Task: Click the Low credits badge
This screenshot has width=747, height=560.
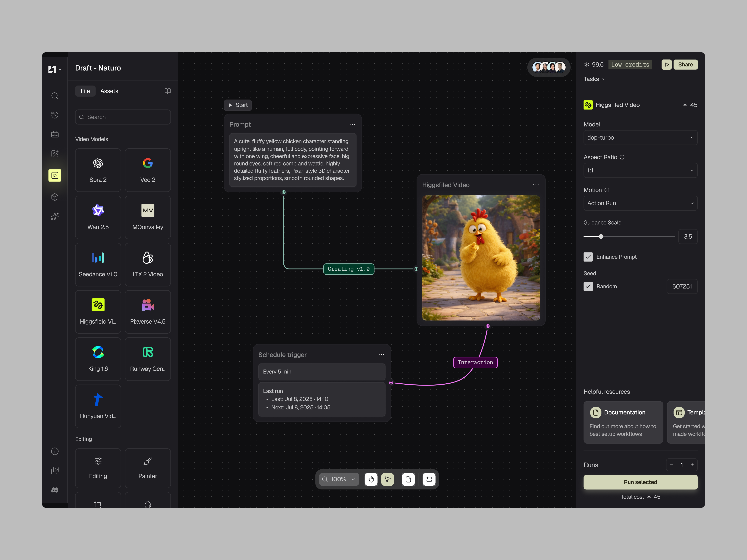Action: [x=630, y=65]
